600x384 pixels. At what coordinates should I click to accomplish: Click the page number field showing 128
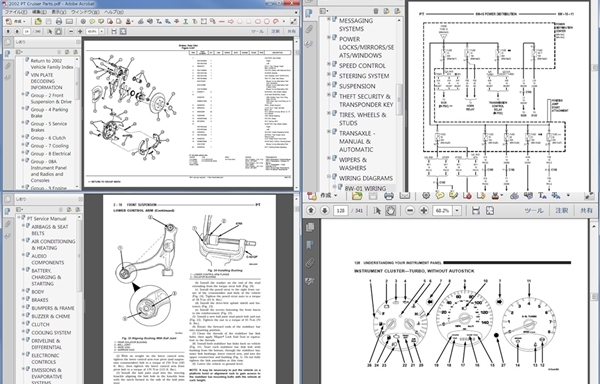[x=340, y=210]
